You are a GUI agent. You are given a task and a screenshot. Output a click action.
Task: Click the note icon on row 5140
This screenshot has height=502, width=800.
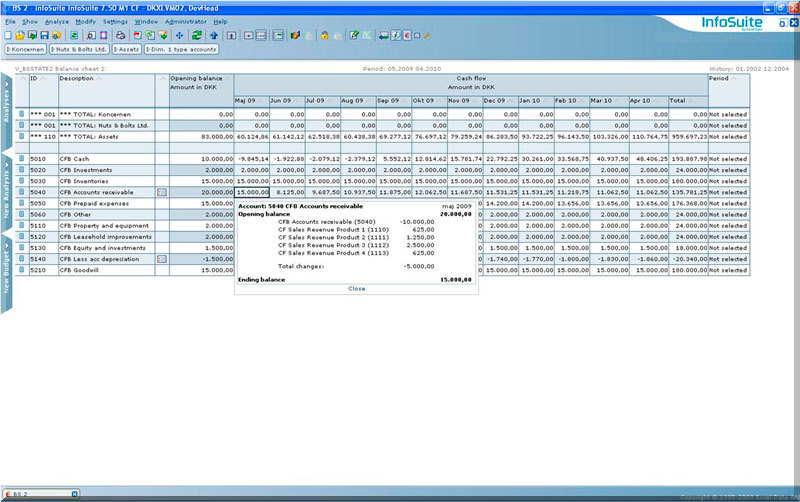pos(162,259)
